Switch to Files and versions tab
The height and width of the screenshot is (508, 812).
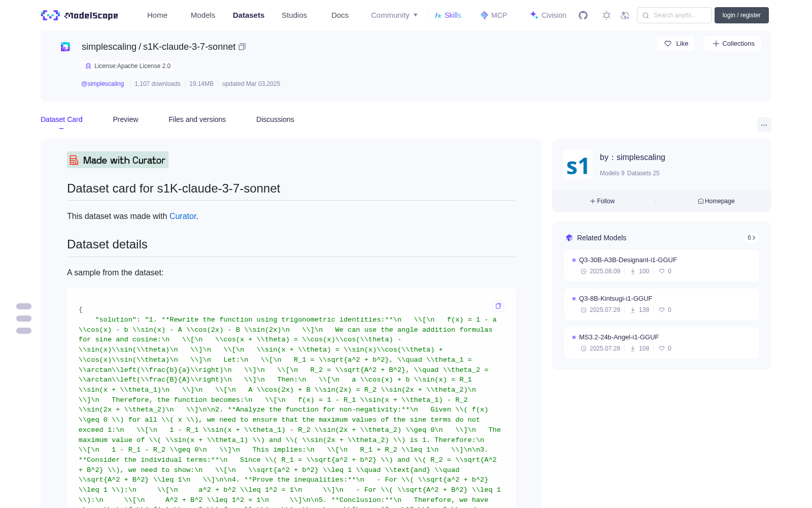pyautogui.click(x=197, y=119)
